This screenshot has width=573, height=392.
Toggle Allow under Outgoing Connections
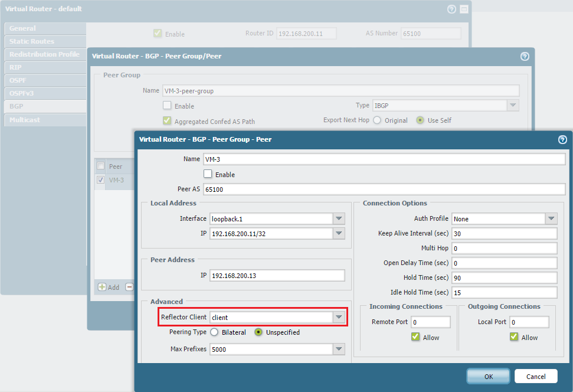pyautogui.click(x=514, y=337)
